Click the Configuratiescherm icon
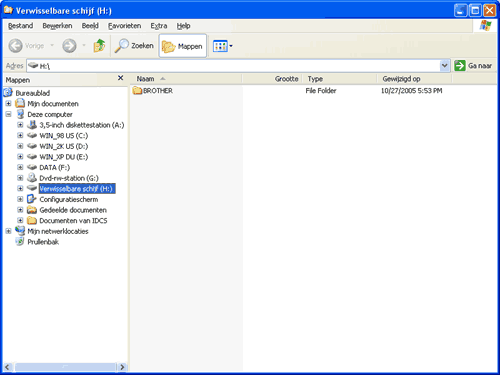500x375 pixels. (32, 199)
